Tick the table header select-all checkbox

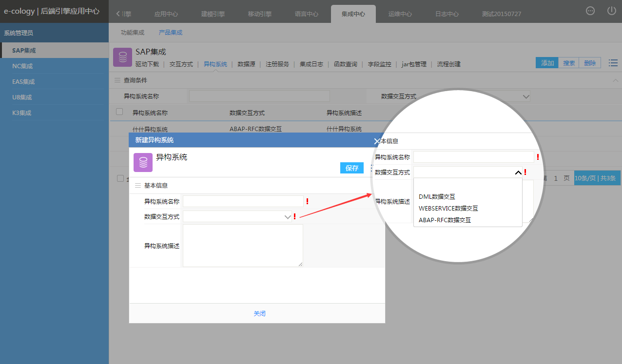coord(119,112)
